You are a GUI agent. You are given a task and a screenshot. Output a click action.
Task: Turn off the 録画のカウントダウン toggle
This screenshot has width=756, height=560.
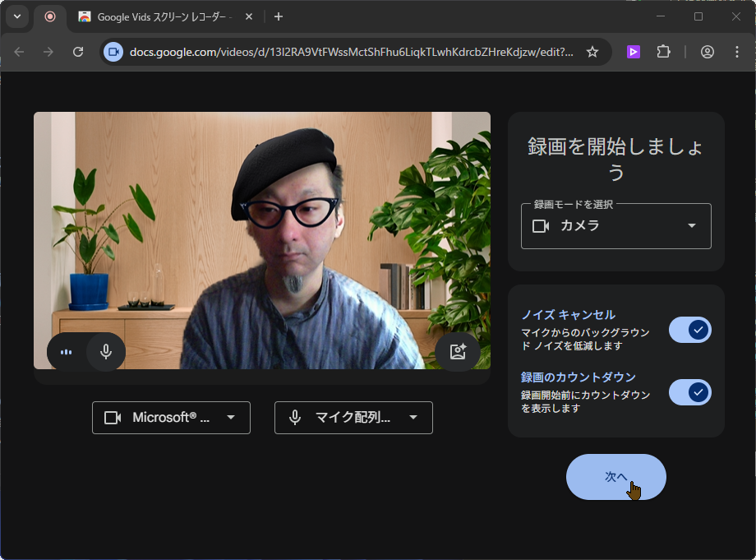[690, 392]
